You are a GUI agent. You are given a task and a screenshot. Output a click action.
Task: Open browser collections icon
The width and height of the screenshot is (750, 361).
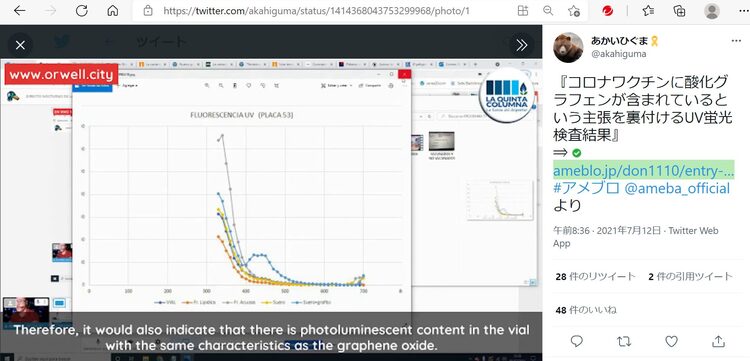point(679,11)
